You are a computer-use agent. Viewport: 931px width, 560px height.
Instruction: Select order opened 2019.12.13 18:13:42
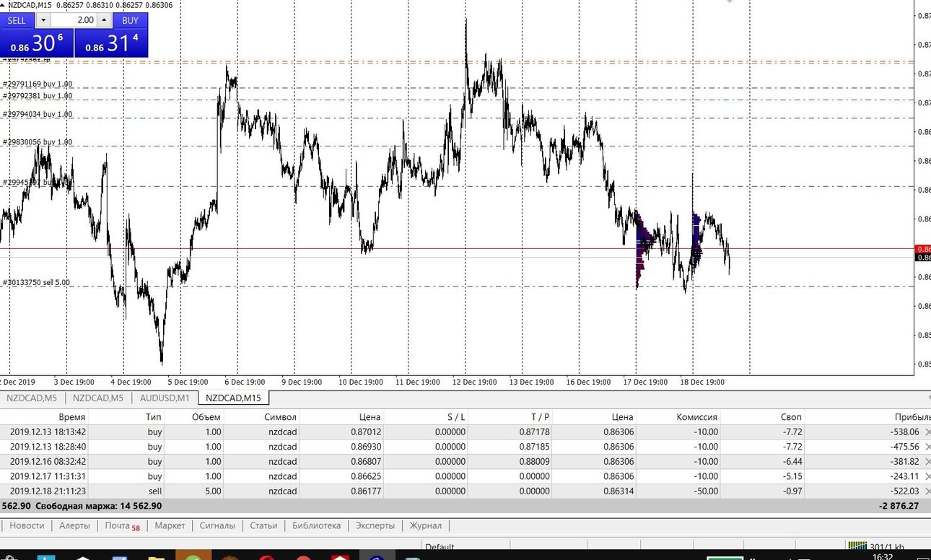click(465, 432)
